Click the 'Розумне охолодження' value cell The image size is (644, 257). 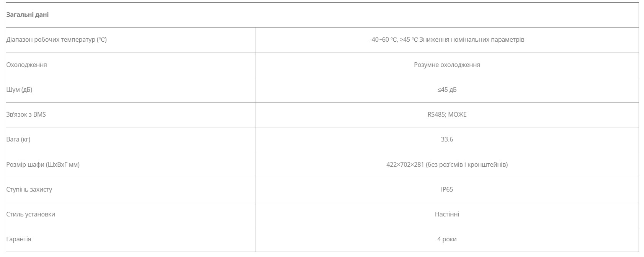coord(447,65)
